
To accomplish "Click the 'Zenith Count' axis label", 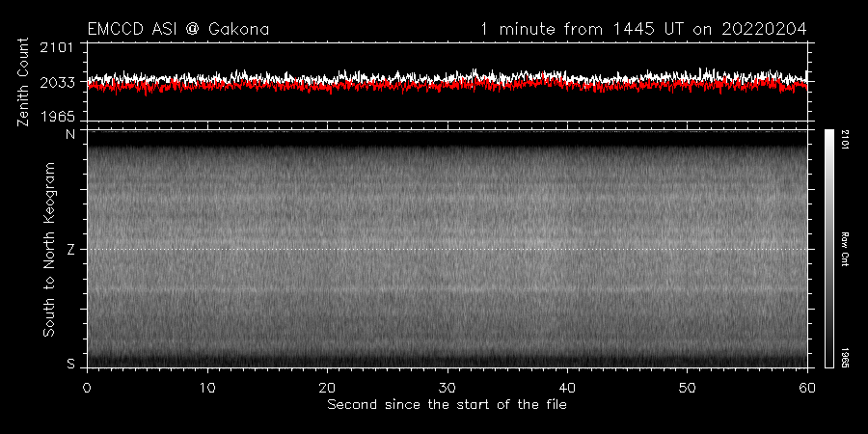I will pos(23,82).
